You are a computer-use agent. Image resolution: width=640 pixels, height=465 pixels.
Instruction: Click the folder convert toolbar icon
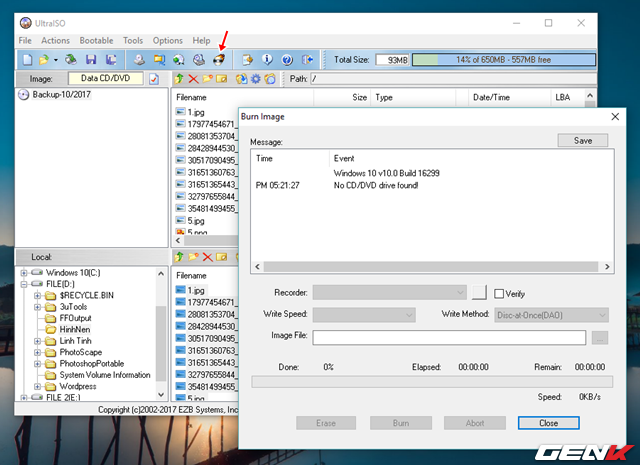point(159,60)
